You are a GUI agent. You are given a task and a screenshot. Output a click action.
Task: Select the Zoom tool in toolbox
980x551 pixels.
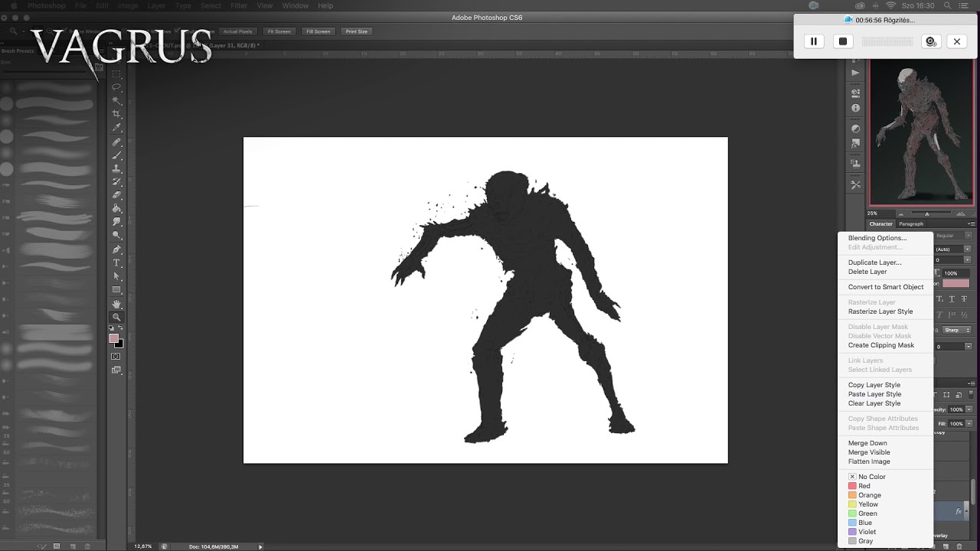(x=117, y=317)
